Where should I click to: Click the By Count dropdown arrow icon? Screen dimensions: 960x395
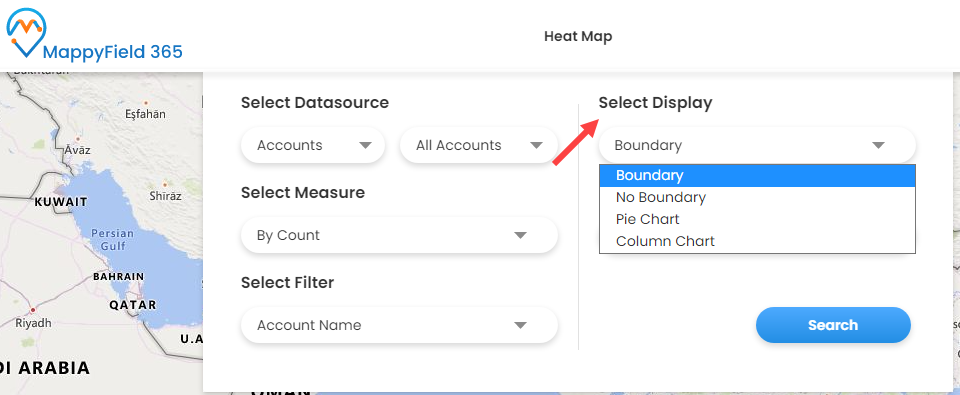point(520,235)
